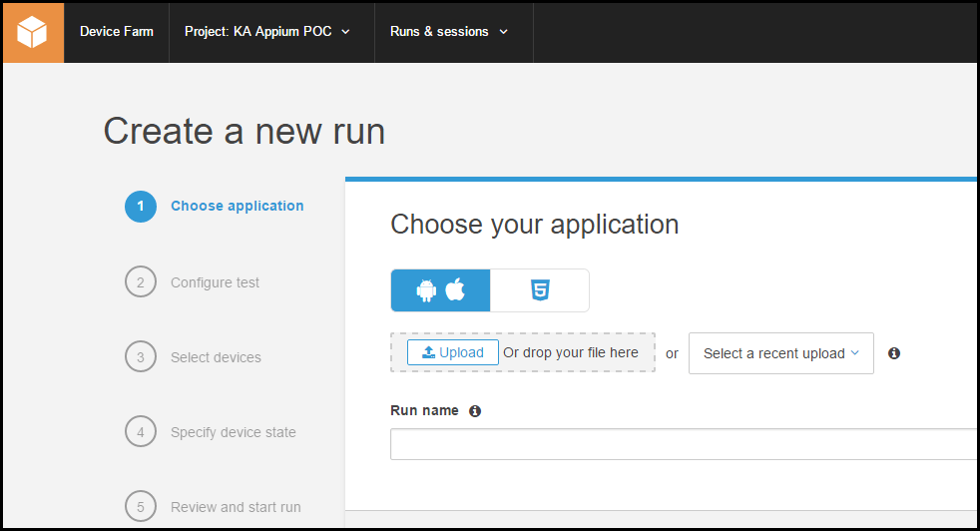Open the Select a recent upload dropdown
The width and height of the screenshot is (980, 531).
(780, 353)
